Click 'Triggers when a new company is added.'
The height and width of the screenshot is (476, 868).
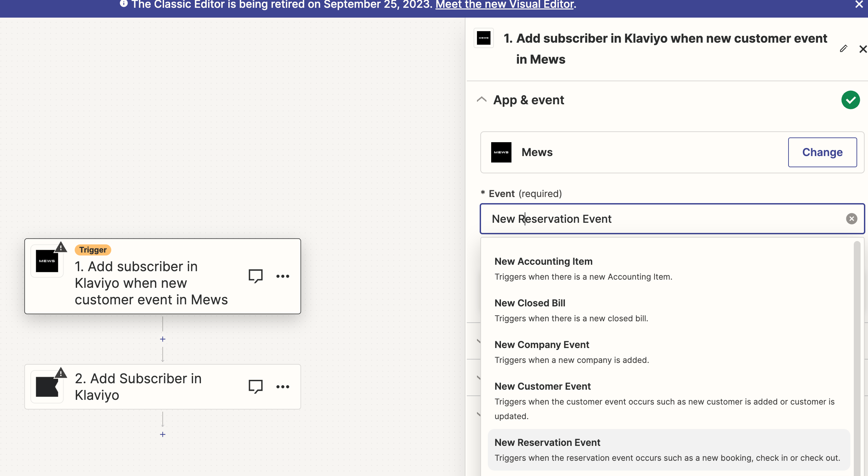tap(572, 360)
